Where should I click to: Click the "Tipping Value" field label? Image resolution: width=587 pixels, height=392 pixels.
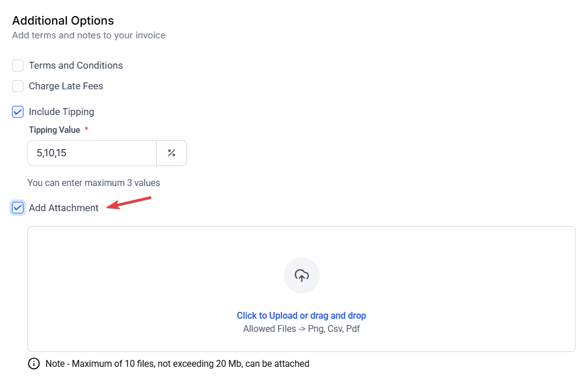54,130
